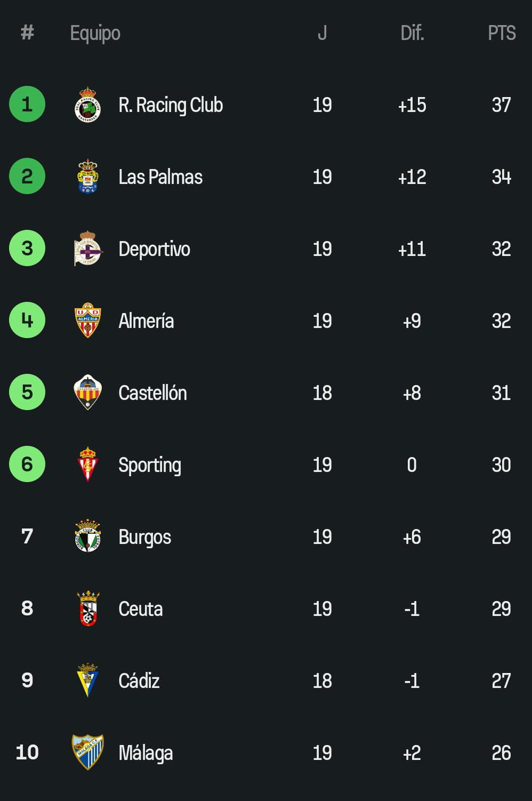Screen dimensions: 532x801
Task: Click the green position 1 badge
Action: pos(27,104)
